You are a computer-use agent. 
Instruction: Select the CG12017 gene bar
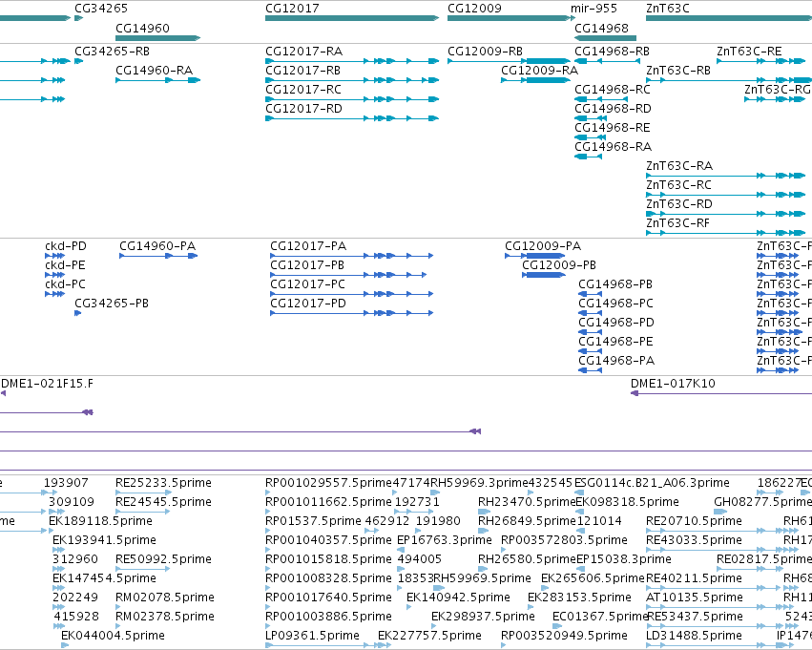352,18
